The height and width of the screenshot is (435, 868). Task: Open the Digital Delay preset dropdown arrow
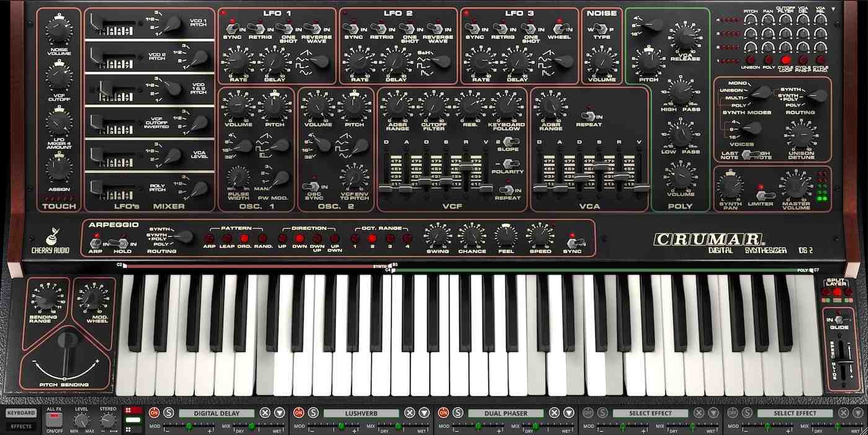click(280, 413)
